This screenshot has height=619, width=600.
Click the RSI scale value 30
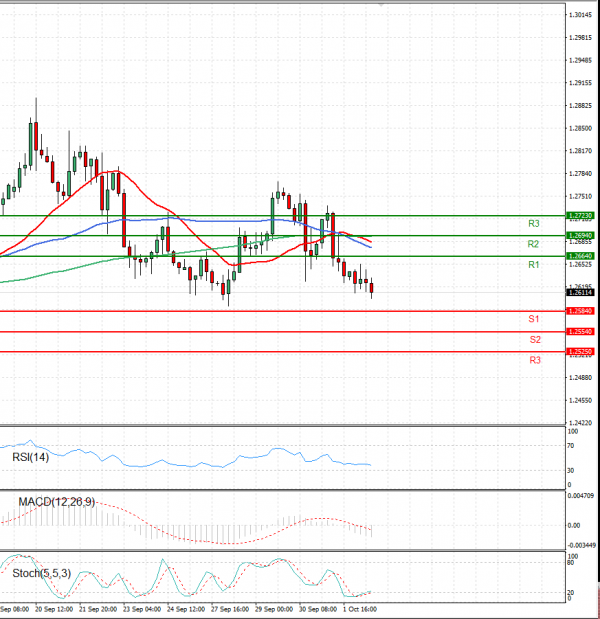click(570, 471)
